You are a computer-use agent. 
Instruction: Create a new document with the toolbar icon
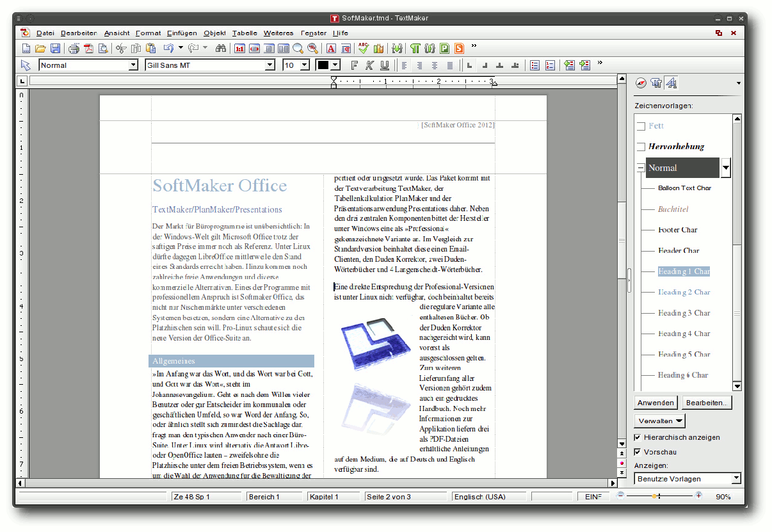pyautogui.click(x=26, y=48)
